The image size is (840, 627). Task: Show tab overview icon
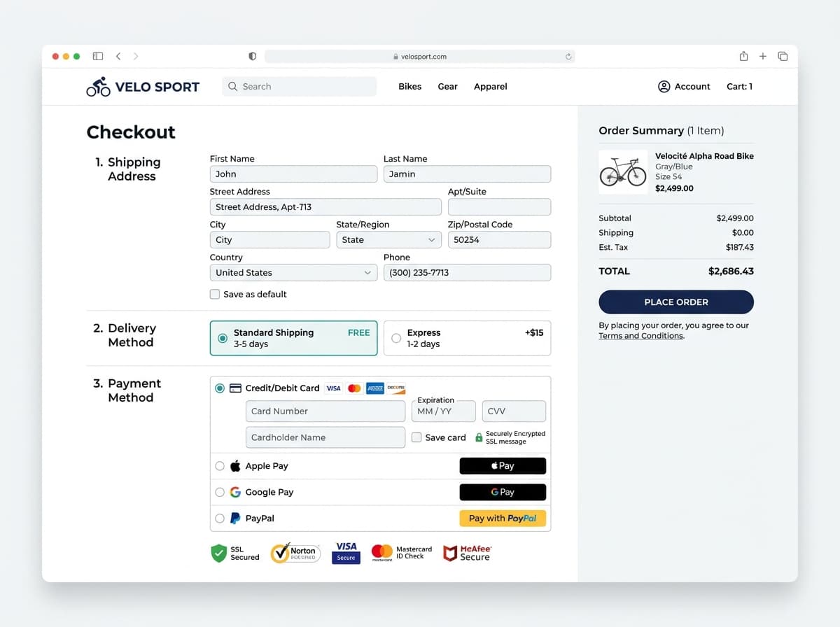pyautogui.click(x=783, y=56)
